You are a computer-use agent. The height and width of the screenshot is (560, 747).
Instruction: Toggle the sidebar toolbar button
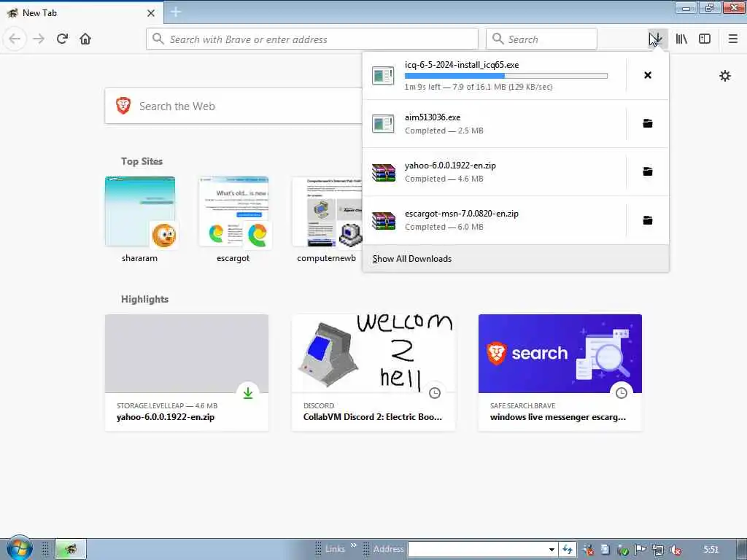[705, 39]
